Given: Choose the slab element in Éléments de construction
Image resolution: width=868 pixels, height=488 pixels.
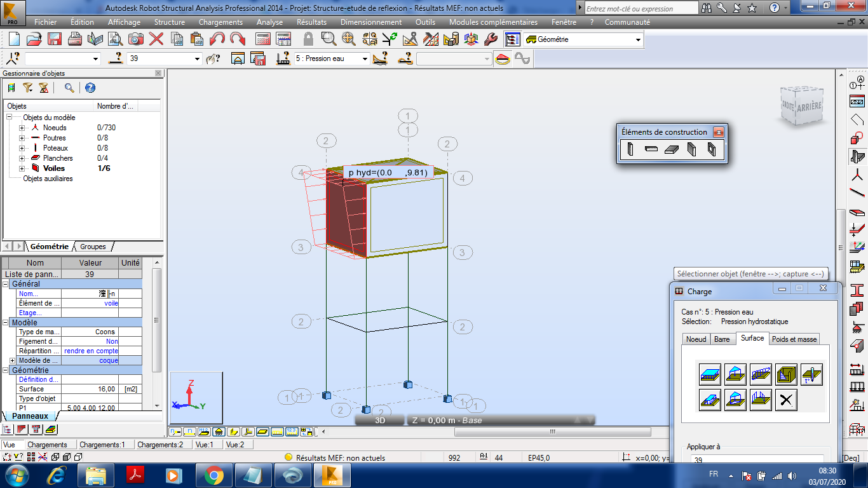Looking at the screenshot, I should [x=672, y=149].
